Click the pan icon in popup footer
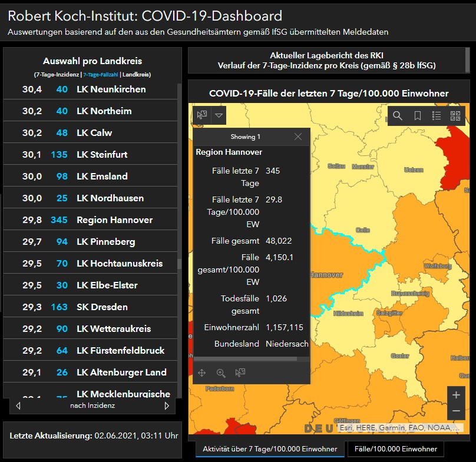The height and width of the screenshot is (462, 476). coord(202,373)
